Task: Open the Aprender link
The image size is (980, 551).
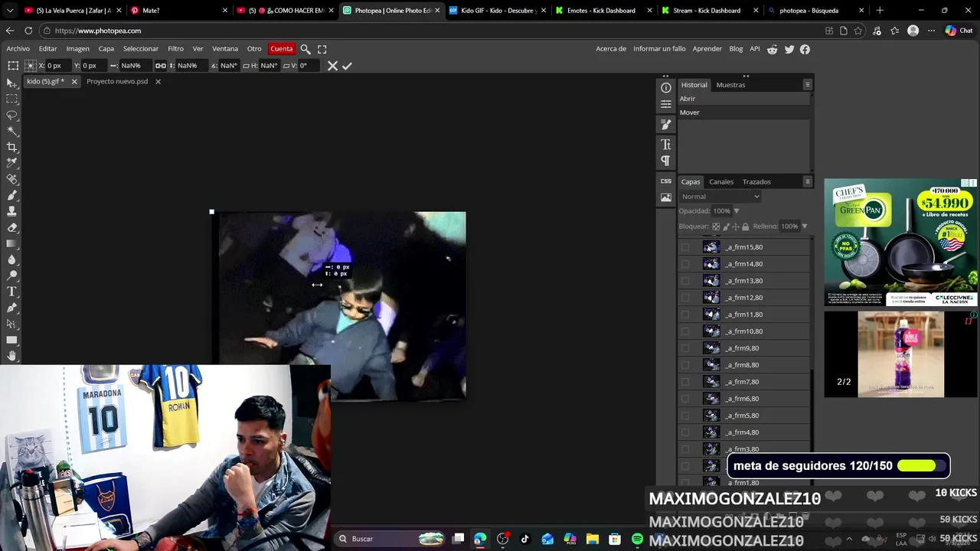Action: (x=707, y=49)
